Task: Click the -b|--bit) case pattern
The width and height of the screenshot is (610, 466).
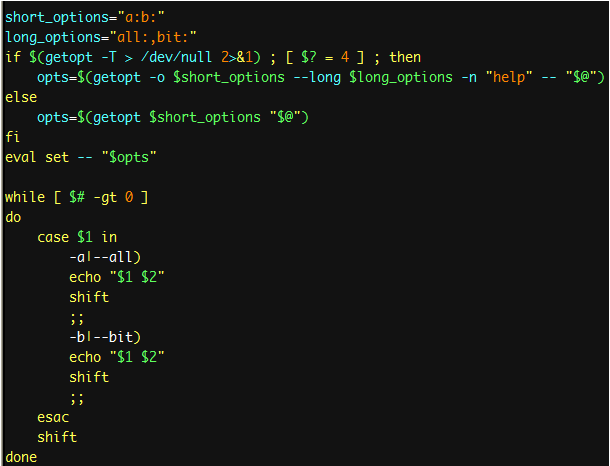Action: 105,337
